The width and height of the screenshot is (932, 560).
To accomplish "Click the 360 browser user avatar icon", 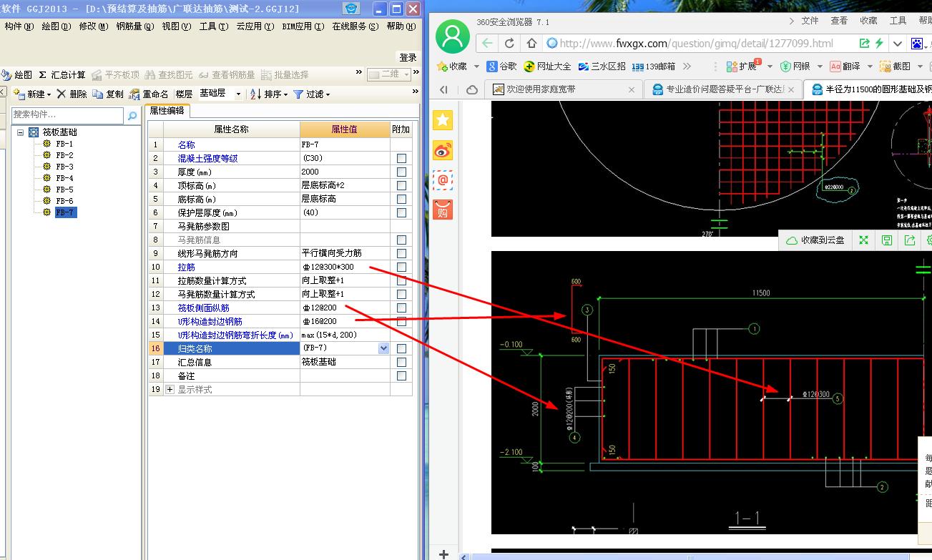I will coord(452,36).
